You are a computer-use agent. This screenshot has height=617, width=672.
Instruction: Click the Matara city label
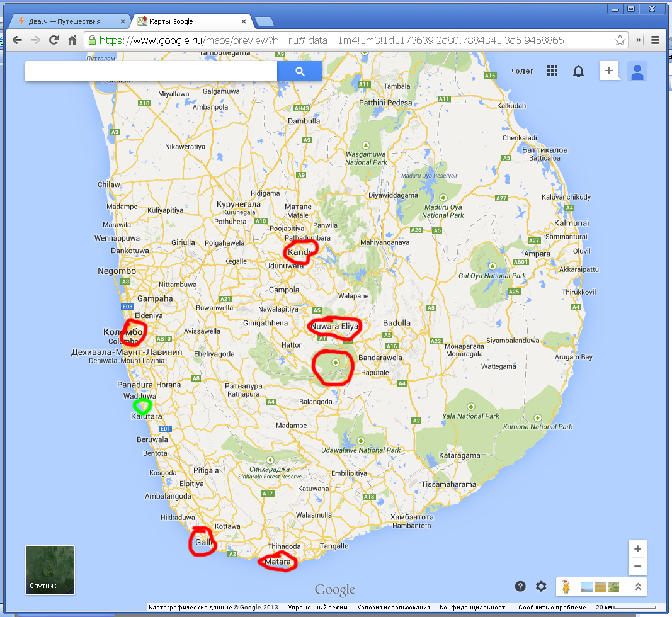pyautogui.click(x=277, y=562)
